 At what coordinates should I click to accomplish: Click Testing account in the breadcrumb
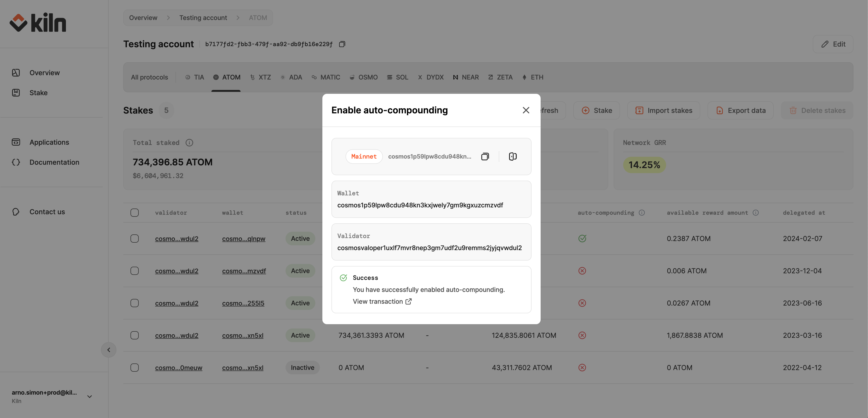click(203, 17)
